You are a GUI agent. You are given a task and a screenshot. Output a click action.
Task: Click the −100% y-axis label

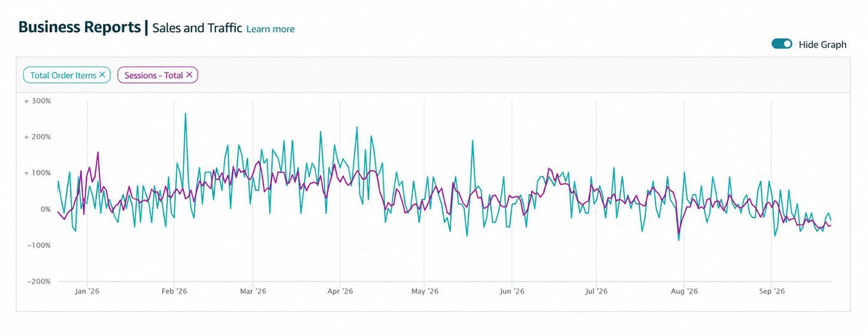39,245
